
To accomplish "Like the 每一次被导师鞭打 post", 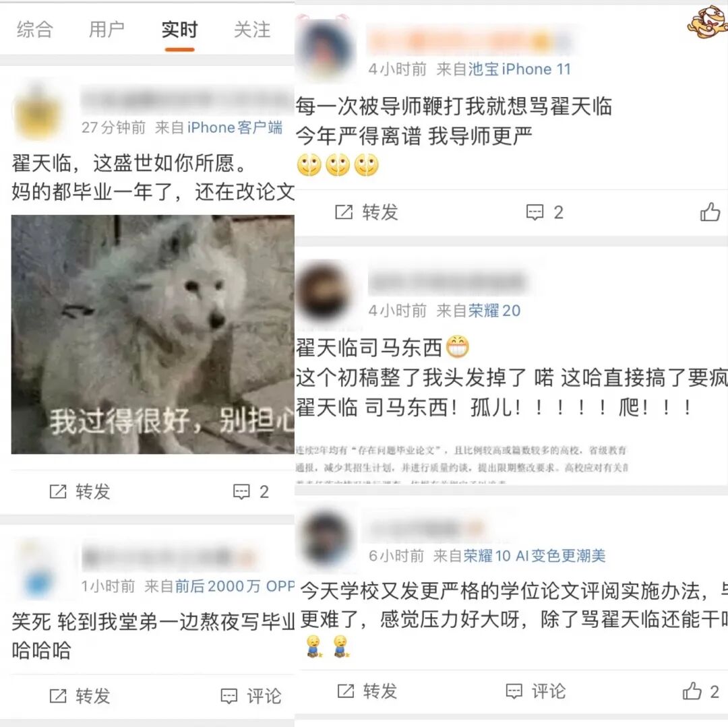I will tap(710, 212).
